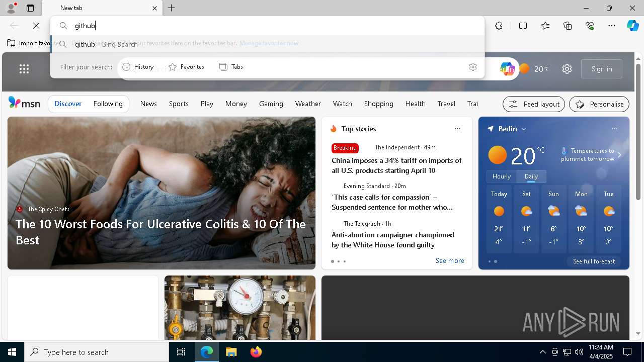644x362 pixels.
Task: Open Collections in the toolbar
Action: tap(568, 26)
